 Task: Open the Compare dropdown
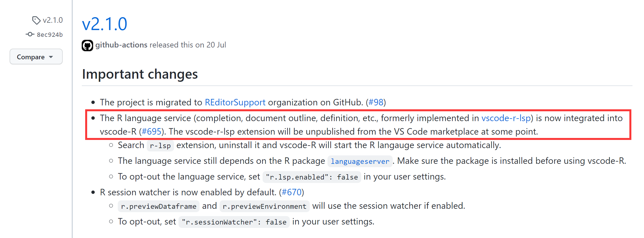(36, 56)
